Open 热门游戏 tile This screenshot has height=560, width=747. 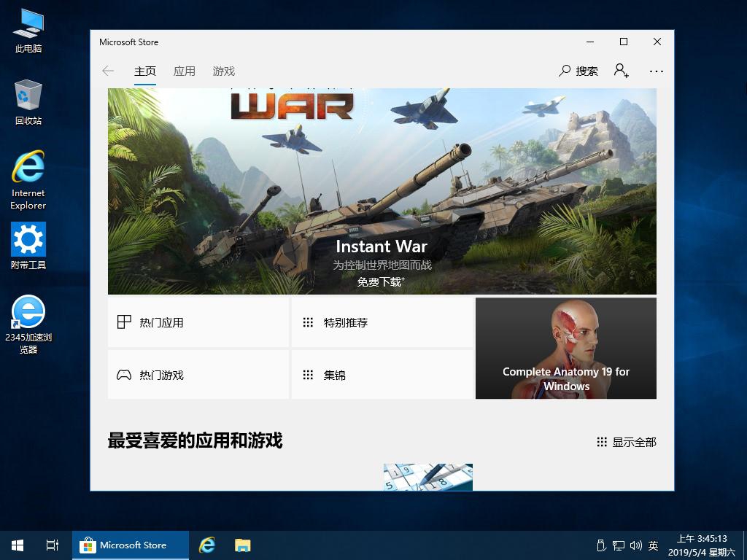coord(198,375)
